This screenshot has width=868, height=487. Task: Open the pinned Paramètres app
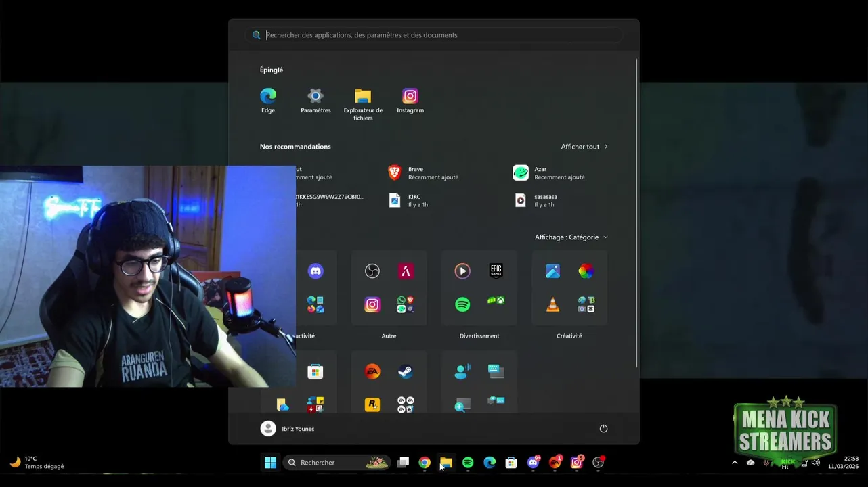[316, 100]
